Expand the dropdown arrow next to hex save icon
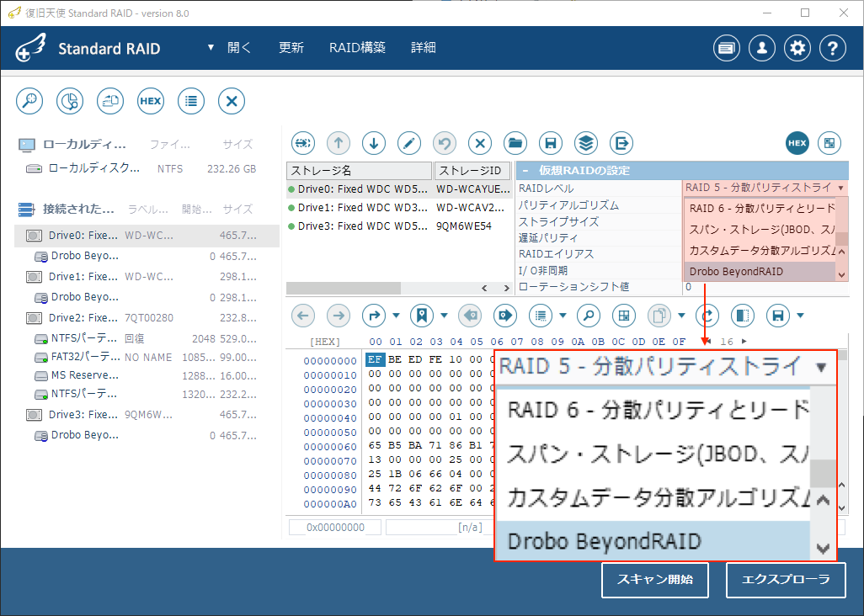 tap(801, 316)
